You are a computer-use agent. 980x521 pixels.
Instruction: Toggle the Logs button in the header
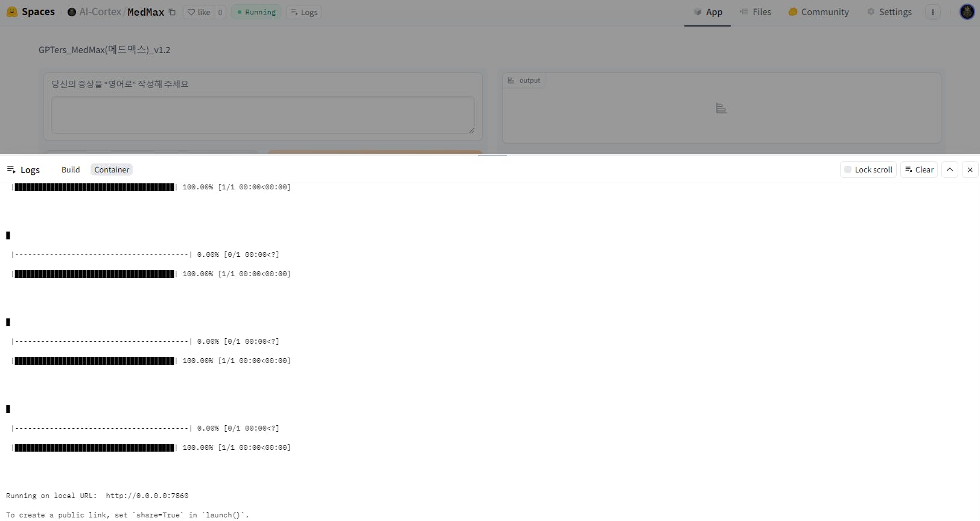pos(304,12)
